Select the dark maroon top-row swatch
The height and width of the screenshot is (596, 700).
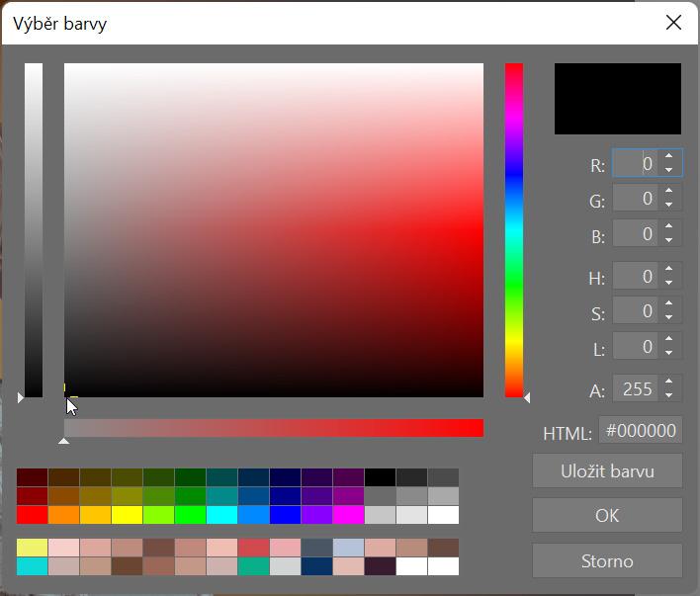point(33,477)
